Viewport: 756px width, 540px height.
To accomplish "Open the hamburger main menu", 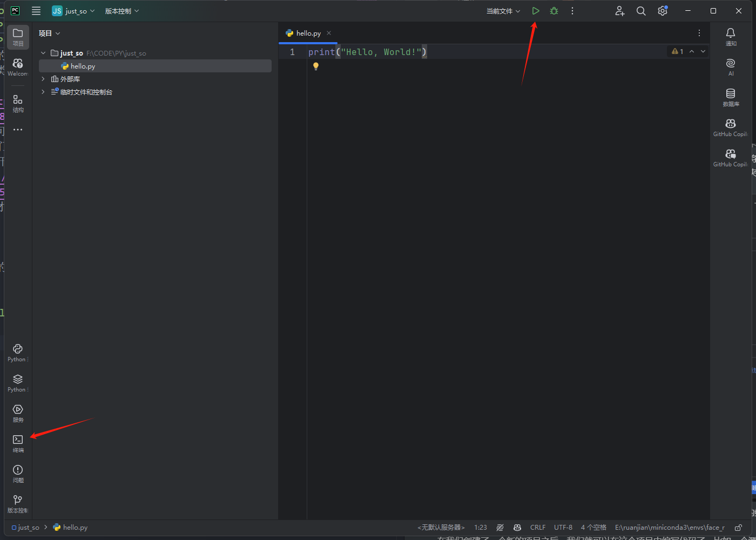I will pos(36,11).
